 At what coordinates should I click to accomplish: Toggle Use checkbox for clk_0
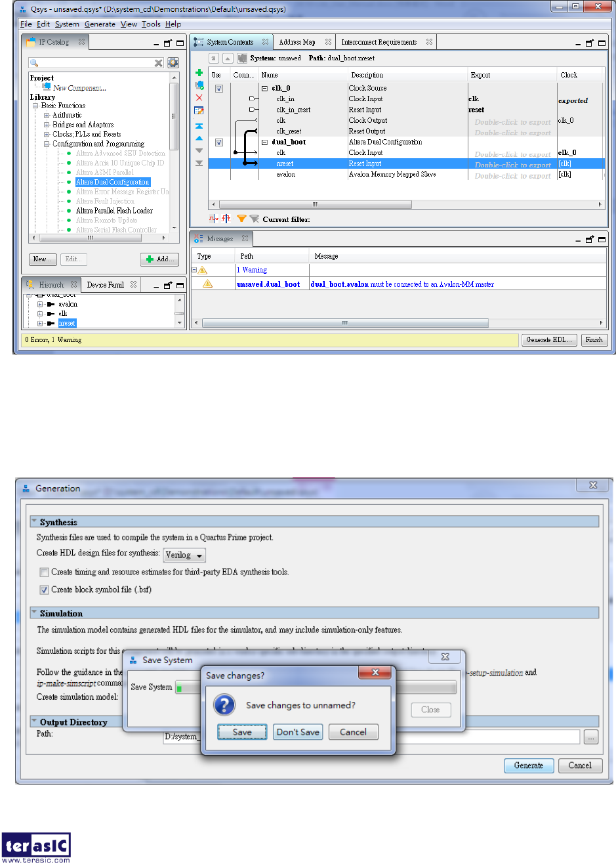click(219, 89)
